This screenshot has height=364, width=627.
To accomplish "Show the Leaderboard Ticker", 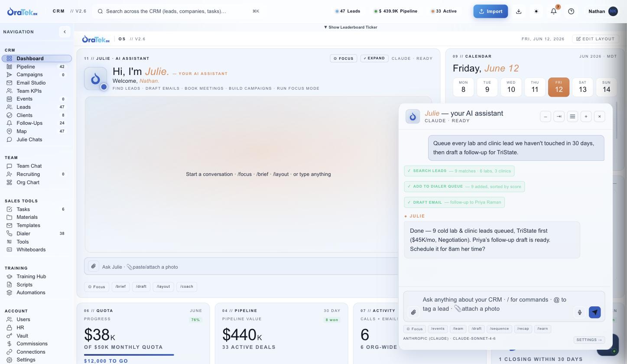I will (x=351, y=27).
